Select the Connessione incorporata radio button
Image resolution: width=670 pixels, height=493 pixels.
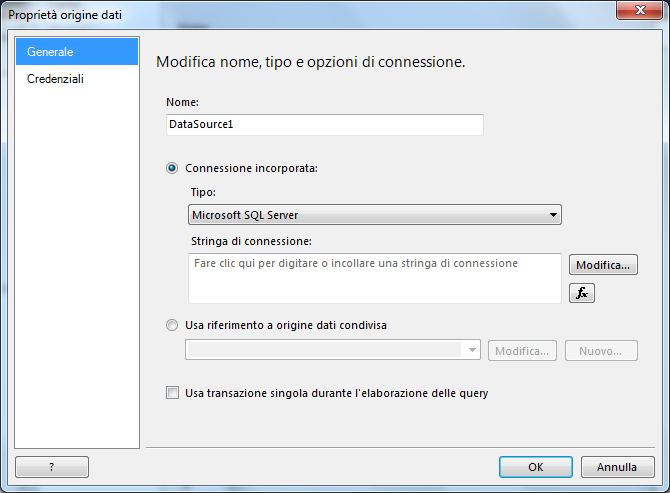point(172,168)
